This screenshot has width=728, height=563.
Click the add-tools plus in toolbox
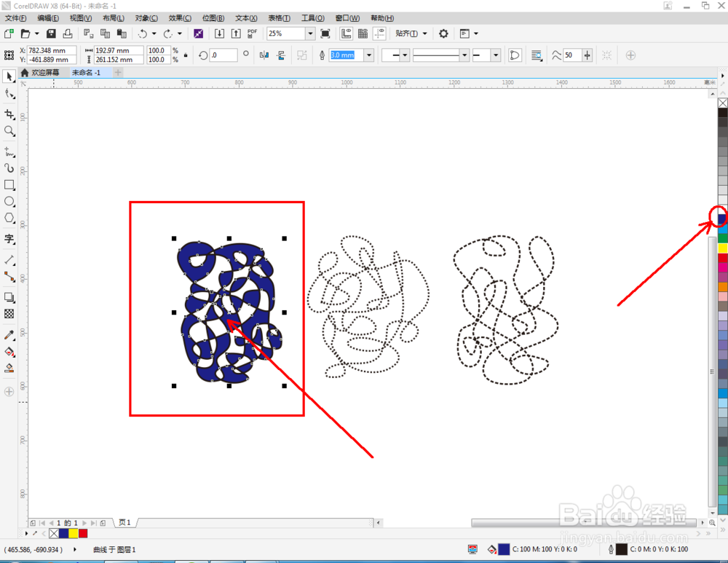9,392
